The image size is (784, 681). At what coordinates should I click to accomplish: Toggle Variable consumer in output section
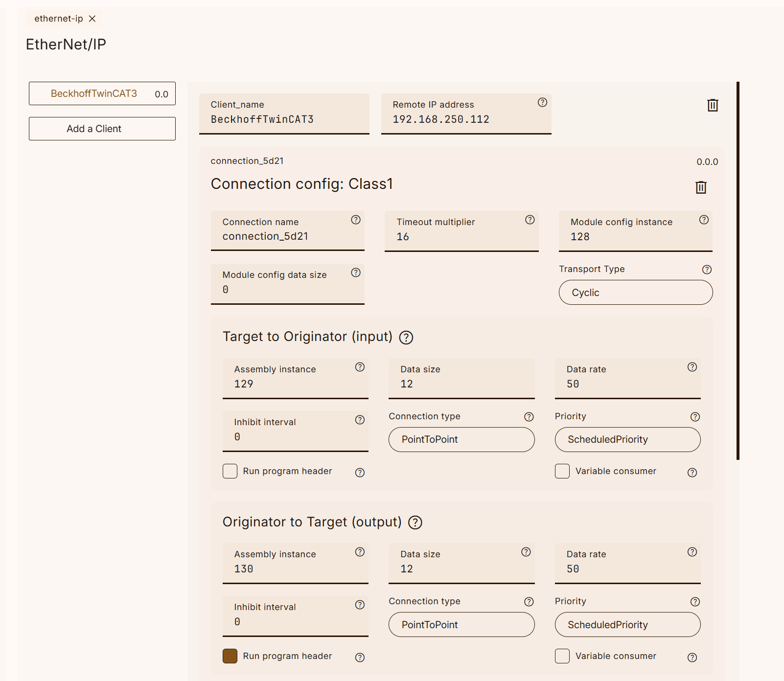(562, 656)
